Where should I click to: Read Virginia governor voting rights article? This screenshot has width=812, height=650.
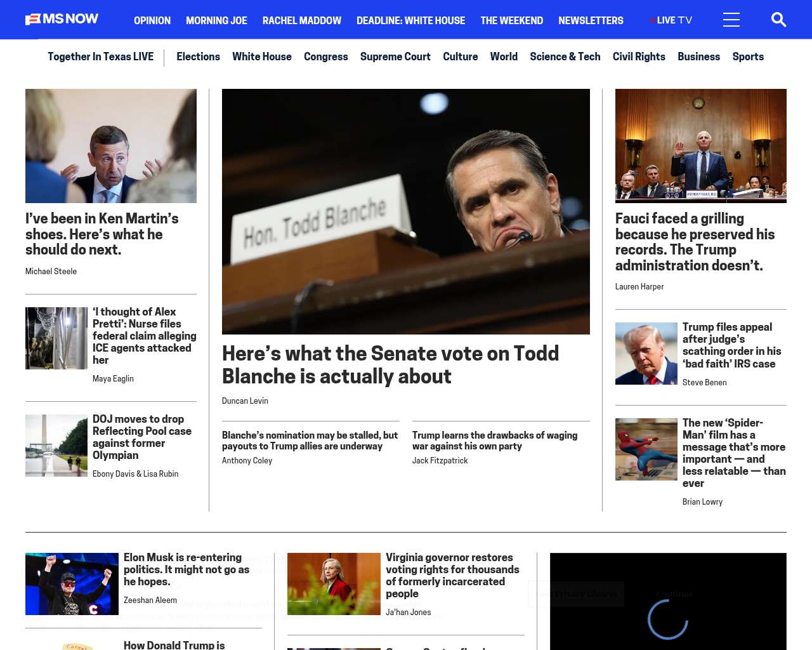coord(452,576)
